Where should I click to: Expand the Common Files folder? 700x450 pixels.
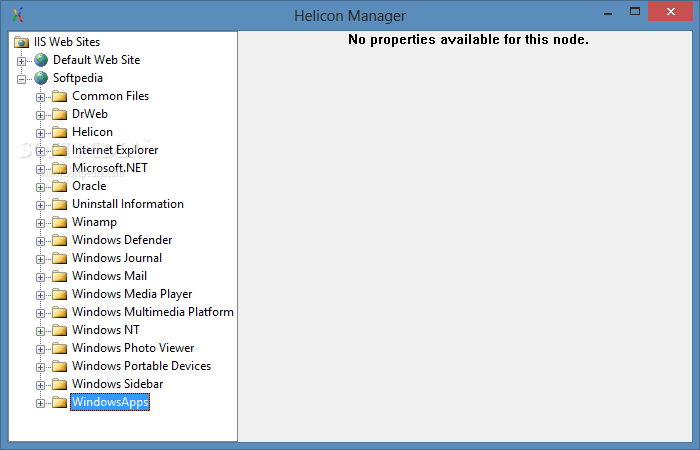(40, 97)
